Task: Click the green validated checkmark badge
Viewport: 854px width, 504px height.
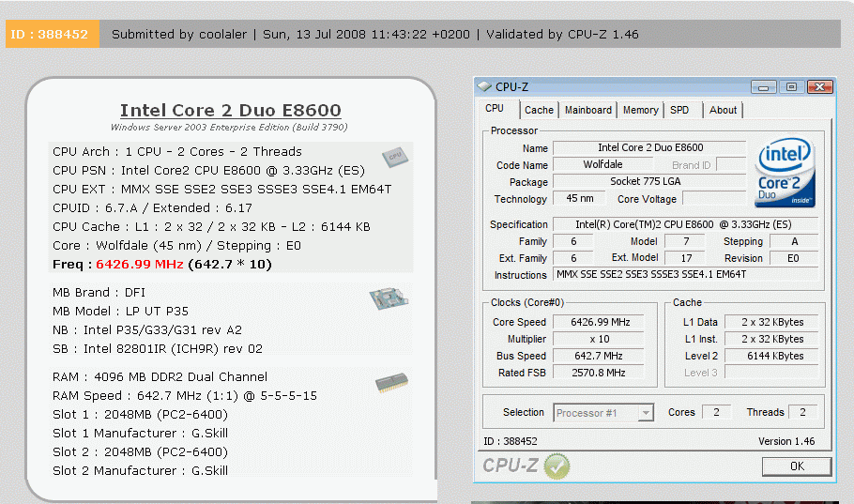Action: coord(557,466)
